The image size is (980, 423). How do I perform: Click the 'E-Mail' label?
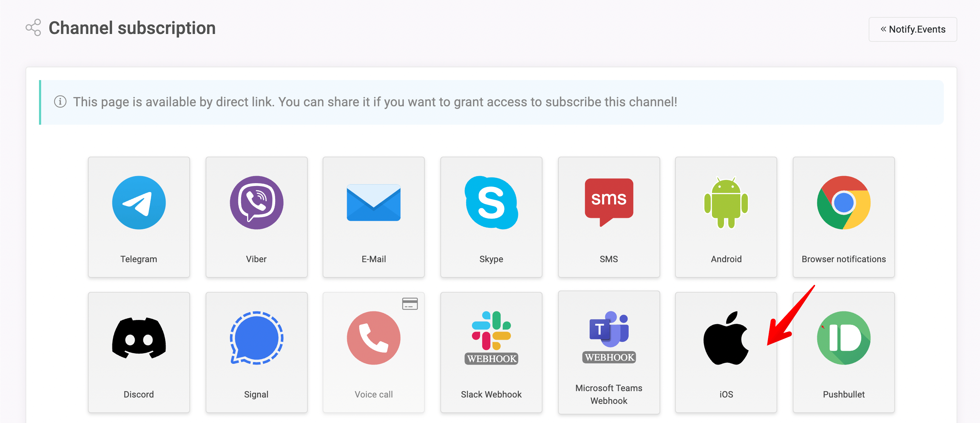coord(374,259)
